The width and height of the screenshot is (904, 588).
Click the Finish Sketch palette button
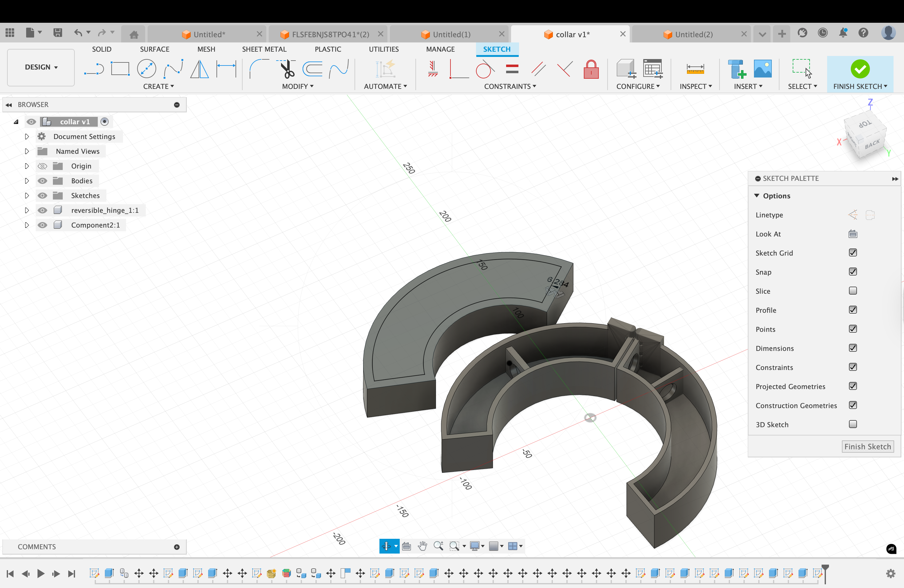tap(867, 447)
